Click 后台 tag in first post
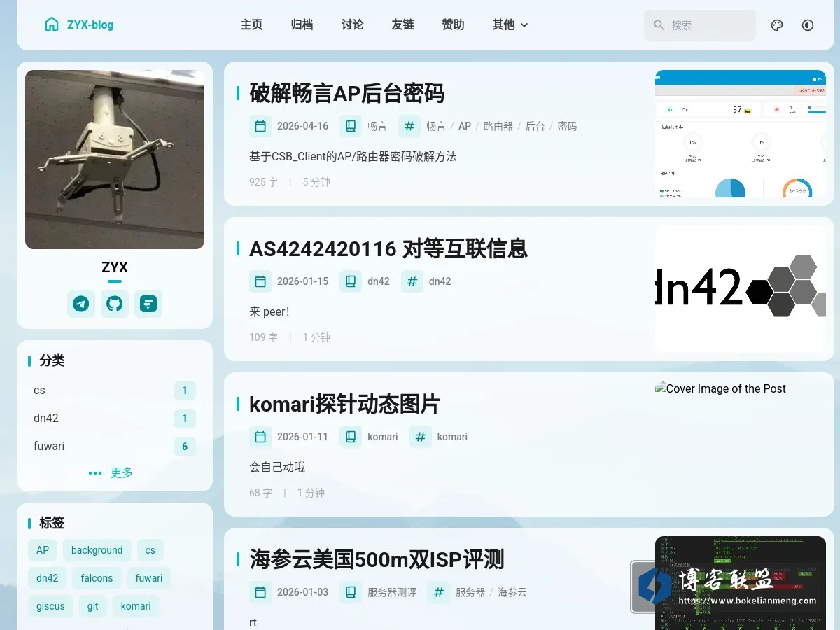 tap(535, 126)
